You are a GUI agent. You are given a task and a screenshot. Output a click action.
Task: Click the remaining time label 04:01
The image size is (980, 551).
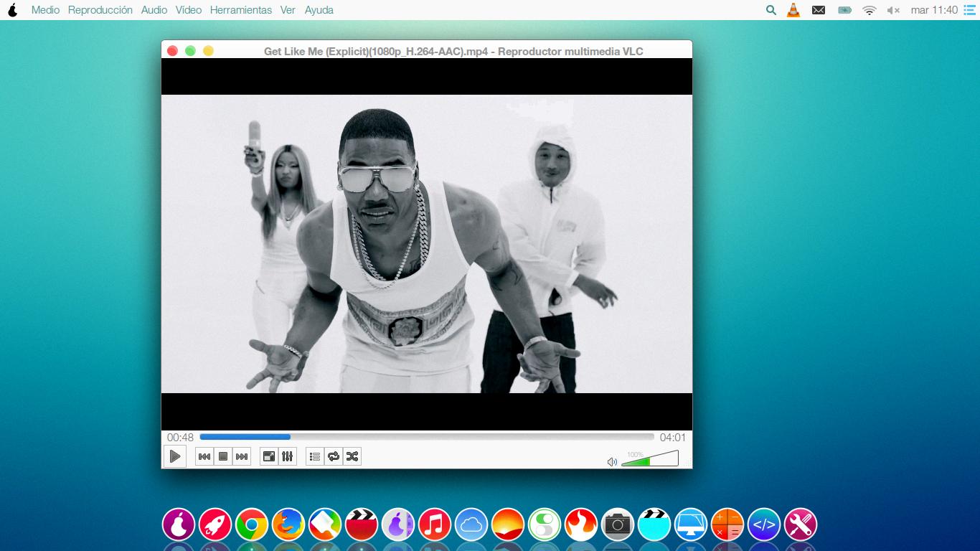click(673, 438)
